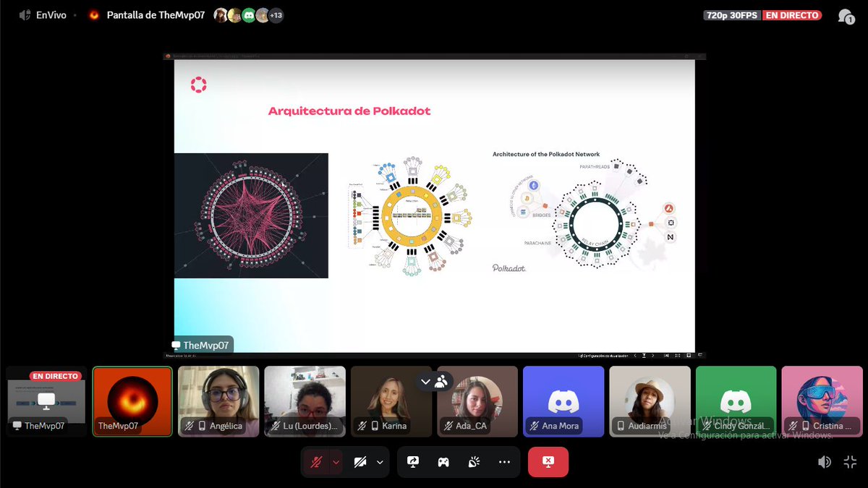868x488 pixels.
Task: Click slide title Arquitectura de Polkadot
Action: coord(349,111)
